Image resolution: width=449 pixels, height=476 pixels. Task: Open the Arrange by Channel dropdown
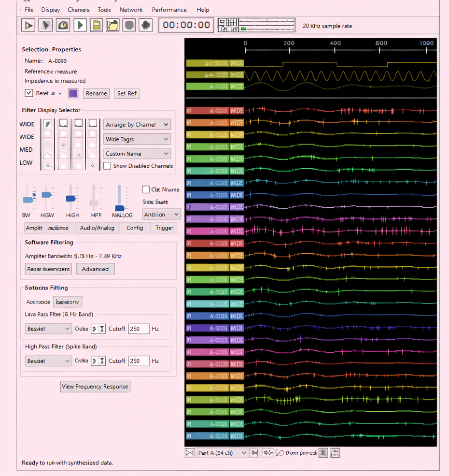click(x=137, y=125)
